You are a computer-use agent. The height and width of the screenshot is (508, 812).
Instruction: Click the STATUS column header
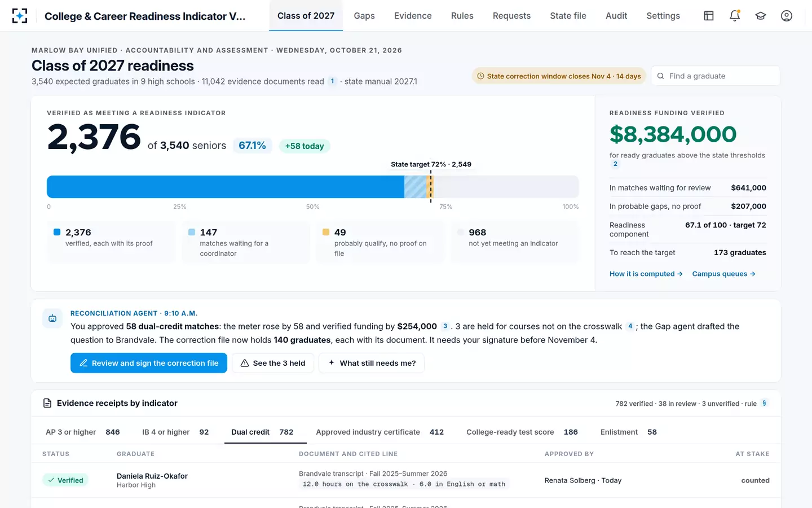[56, 454]
